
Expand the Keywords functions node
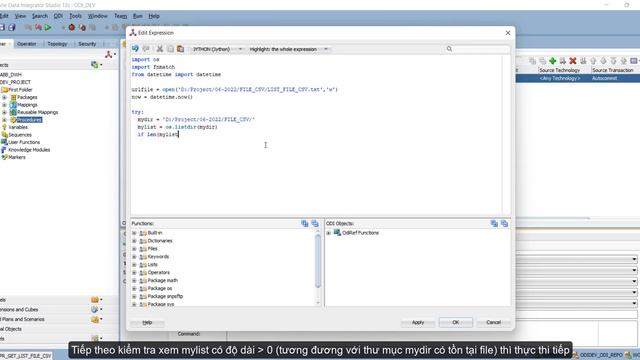point(134,257)
